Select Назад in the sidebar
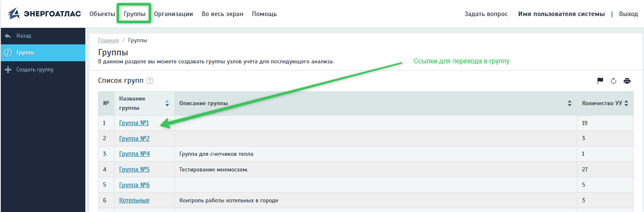Image resolution: width=644 pixels, height=212 pixels. tap(24, 36)
